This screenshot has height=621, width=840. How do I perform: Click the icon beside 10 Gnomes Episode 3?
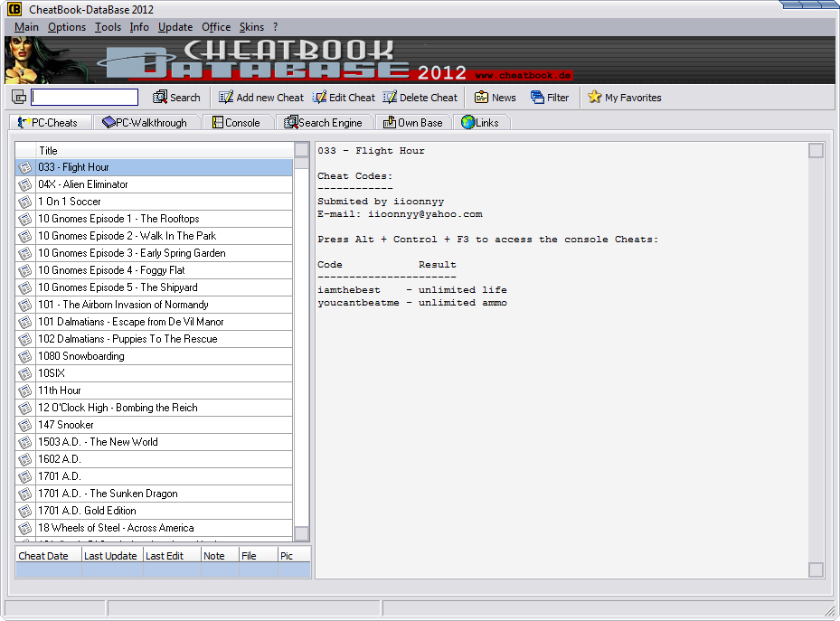point(25,253)
